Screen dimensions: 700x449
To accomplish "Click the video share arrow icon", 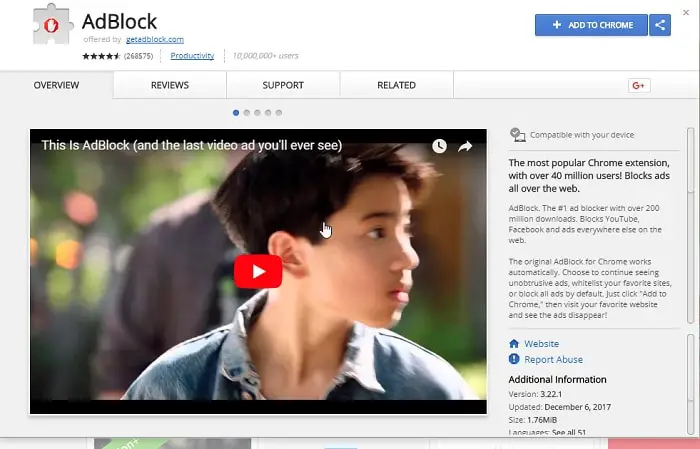I will (x=465, y=146).
